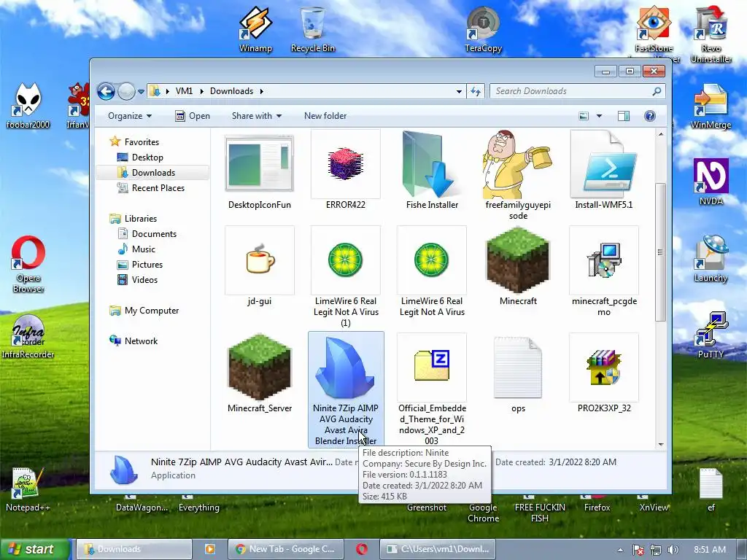Open the Notepad++ desktop shortcut
747x560 pixels.
pyautogui.click(x=28, y=489)
